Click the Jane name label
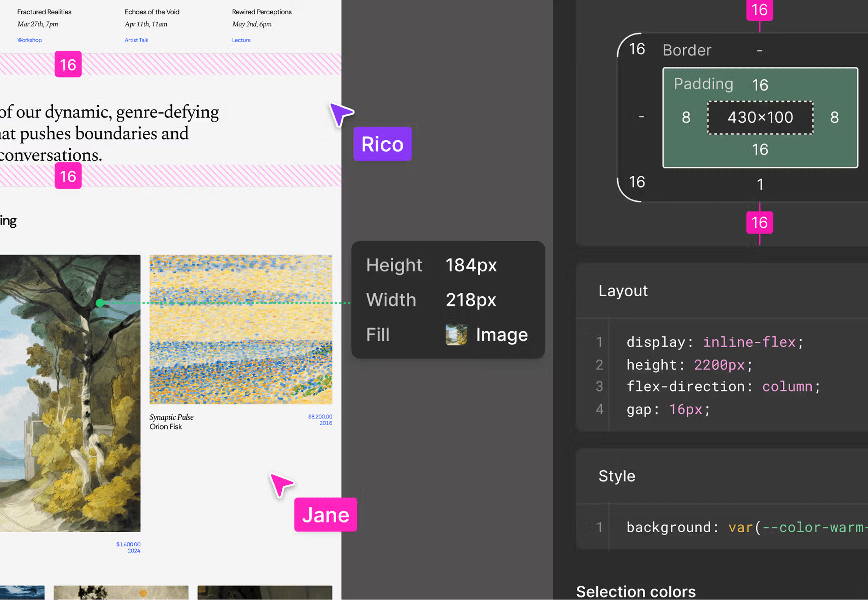This screenshot has height=600, width=868. point(325,515)
